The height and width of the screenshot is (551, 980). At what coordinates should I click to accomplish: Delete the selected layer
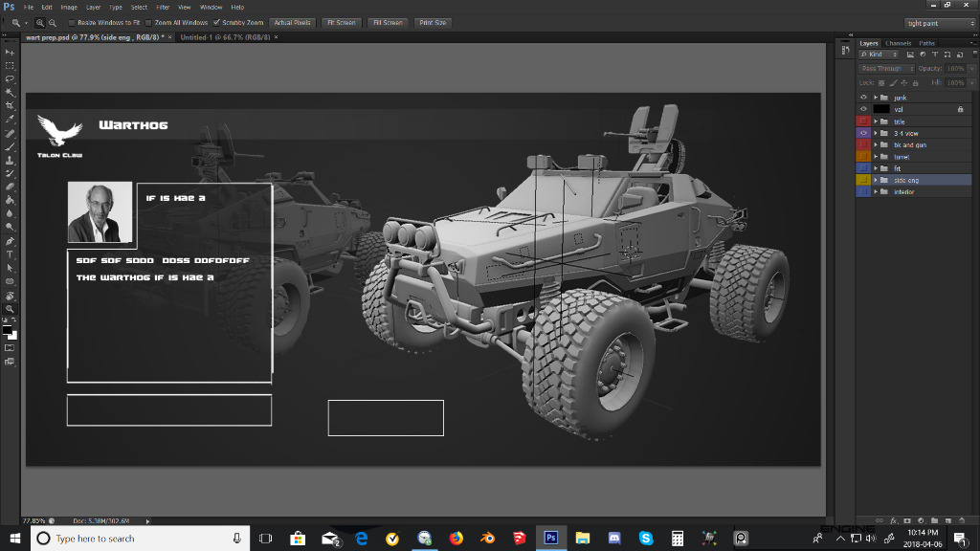click(x=962, y=520)
